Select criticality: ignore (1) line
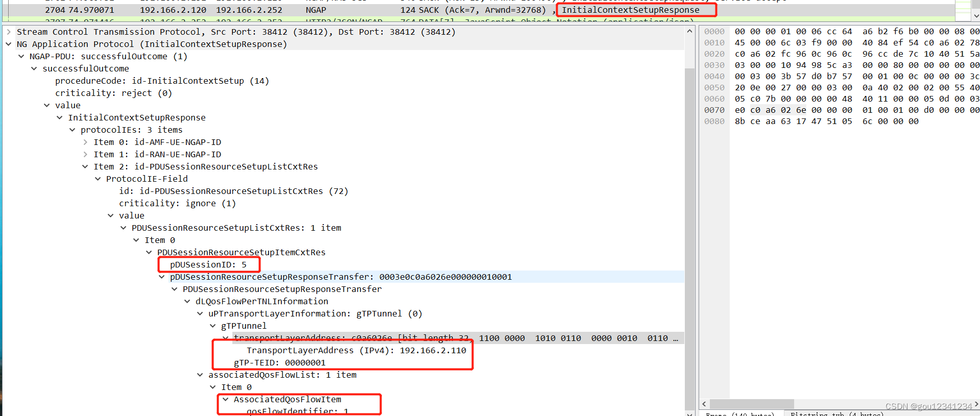The width and height of the screenshot is (980, 416). click(x=177, y=203)
